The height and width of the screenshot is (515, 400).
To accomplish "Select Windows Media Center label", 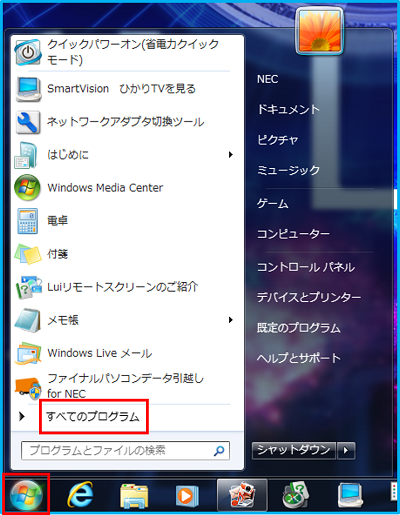I will pyautogui.click(x=105, y=188).
